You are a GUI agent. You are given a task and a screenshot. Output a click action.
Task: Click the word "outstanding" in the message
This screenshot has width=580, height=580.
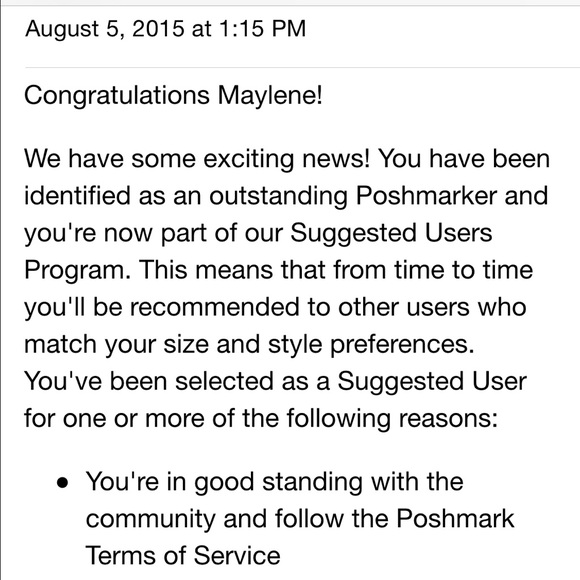tap(278, 197)
